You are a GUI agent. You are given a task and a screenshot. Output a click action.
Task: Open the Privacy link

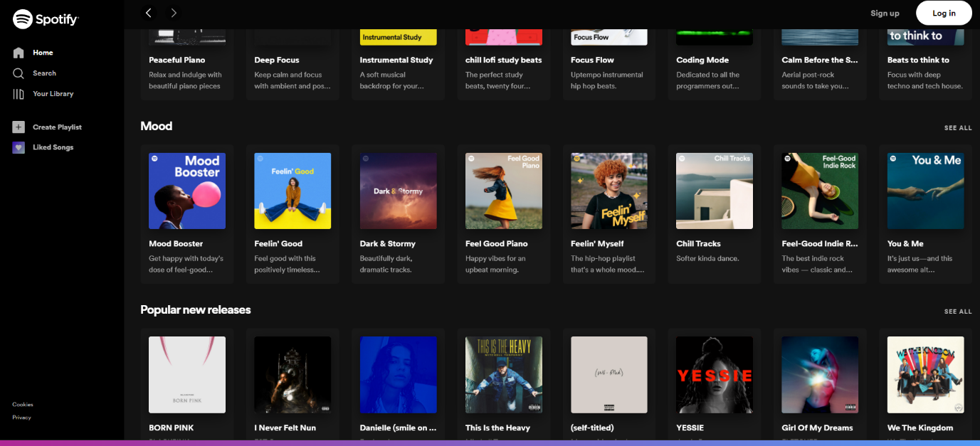21,418
